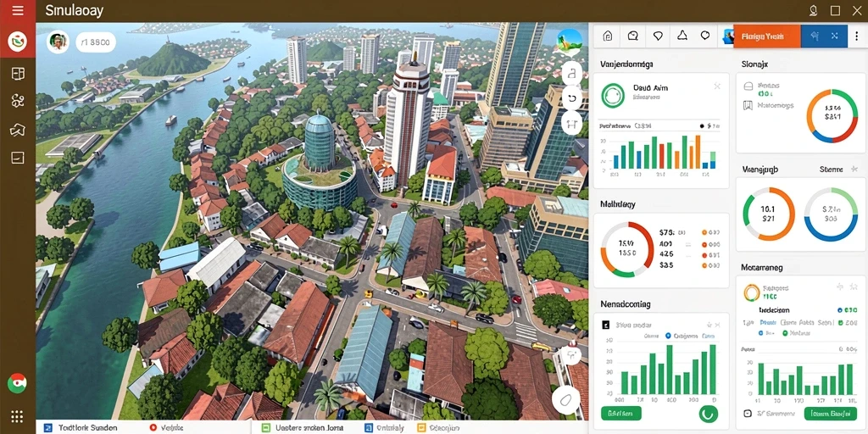868x434 pixels.
Task: Click the map icon in left sidebar
Action: click(x=17, y=130)
